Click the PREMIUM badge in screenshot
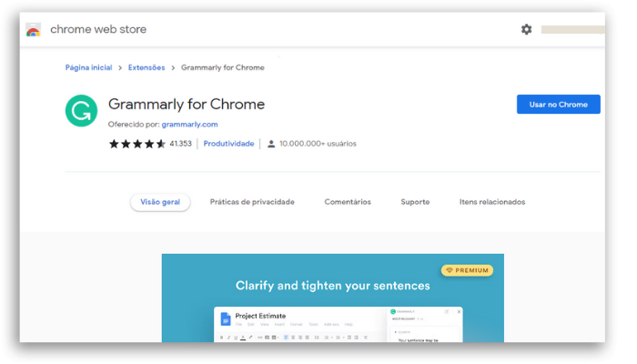Screen dimensions: 637x364 [x=467, y=270]
